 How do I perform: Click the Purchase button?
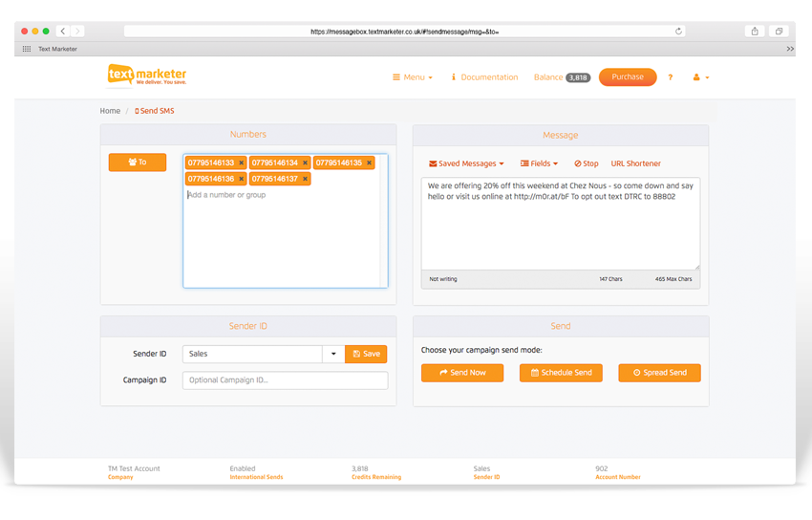[x=628, y=77]
